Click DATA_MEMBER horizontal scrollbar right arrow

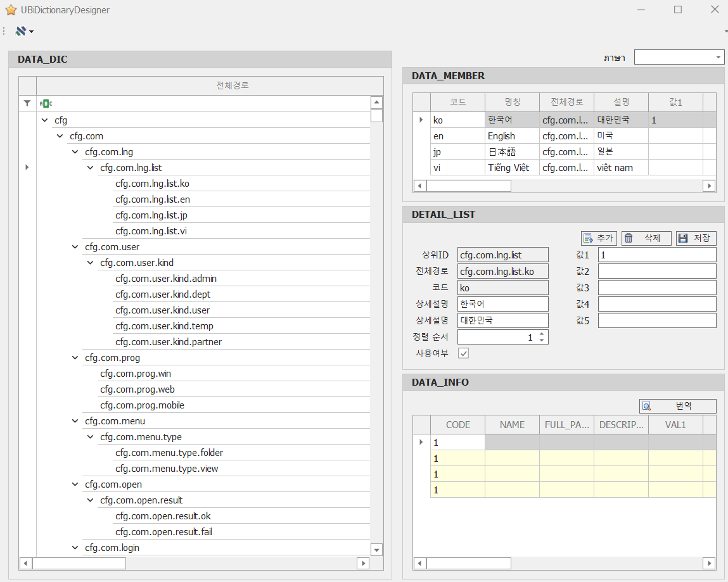[709, 186]
